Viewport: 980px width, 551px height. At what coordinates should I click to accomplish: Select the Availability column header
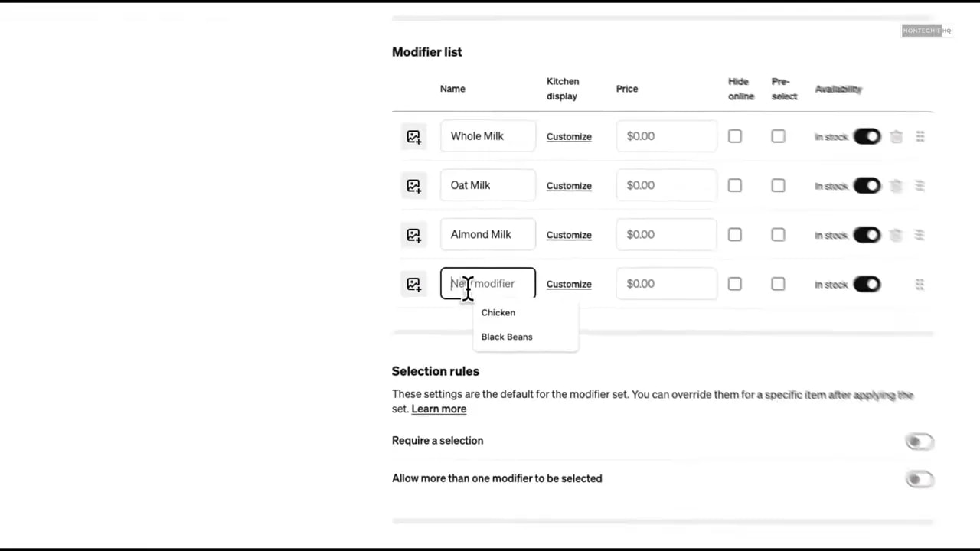[838, 89]
